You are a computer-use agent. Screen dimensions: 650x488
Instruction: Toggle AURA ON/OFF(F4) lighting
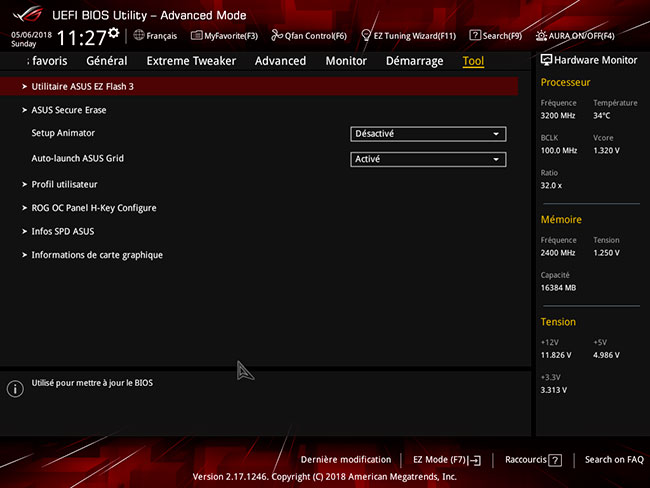[x=542, y=36]
